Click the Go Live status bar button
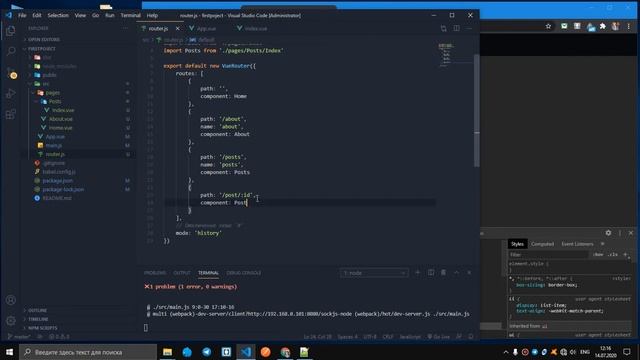 (x=439, y=337)
